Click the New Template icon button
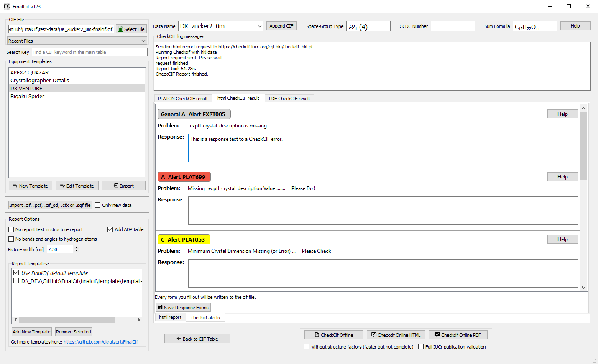Image resolution: width=598 pixels, height=364 pixels. click(15, 186)
